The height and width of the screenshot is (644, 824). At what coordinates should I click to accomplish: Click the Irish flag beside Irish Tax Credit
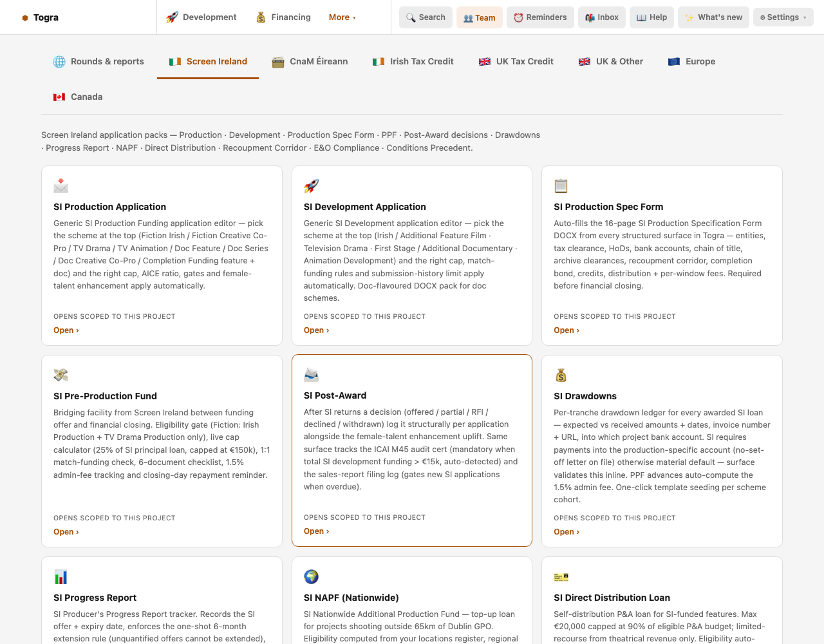(379, 62)
